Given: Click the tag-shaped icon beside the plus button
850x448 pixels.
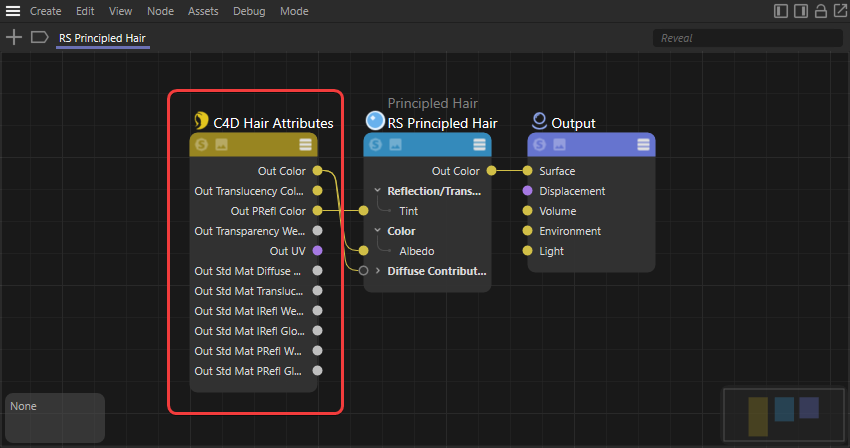Looking at the screenshot, I should (x=39, y=37).
